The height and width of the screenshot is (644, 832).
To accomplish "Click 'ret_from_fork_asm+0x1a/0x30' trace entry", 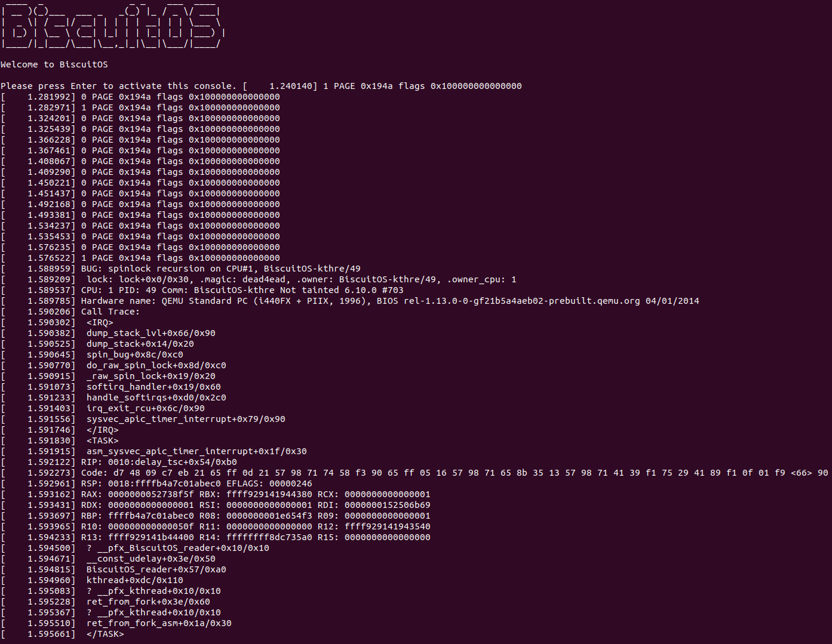I will (159, 623).
